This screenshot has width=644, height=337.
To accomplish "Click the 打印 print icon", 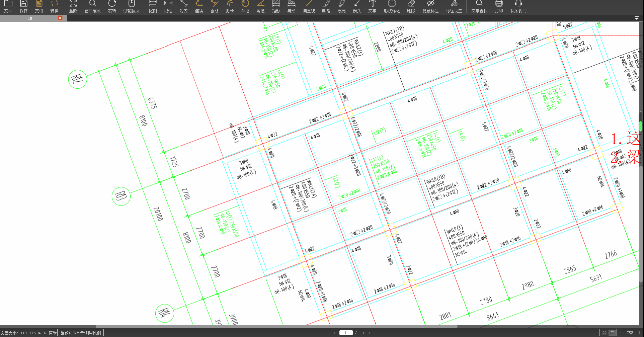I will (499, 7).
